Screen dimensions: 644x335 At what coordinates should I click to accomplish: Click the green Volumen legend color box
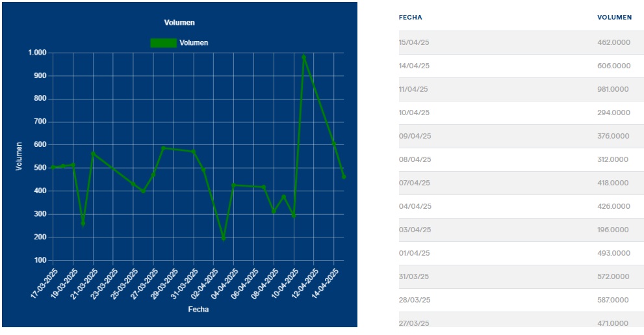163,43
